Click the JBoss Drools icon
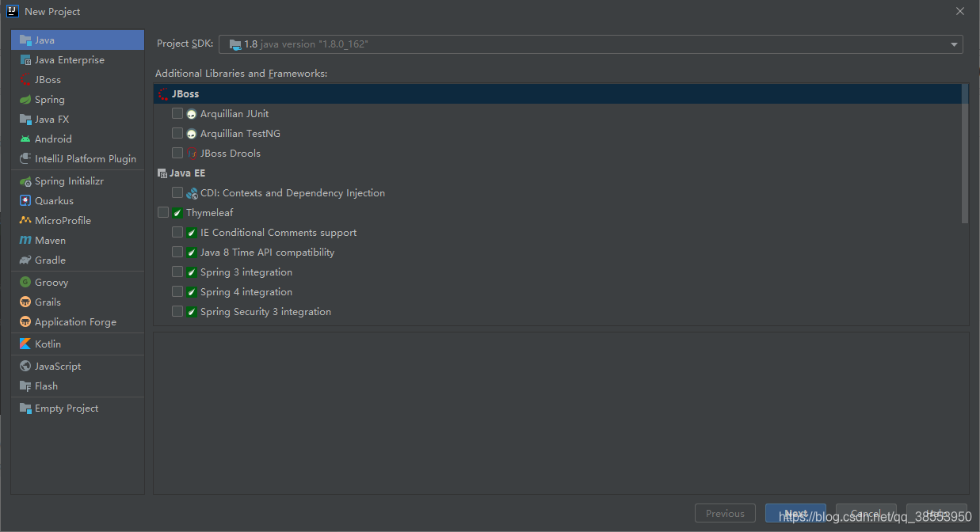This screenshot has width=980, height=532. pos(192,154)
